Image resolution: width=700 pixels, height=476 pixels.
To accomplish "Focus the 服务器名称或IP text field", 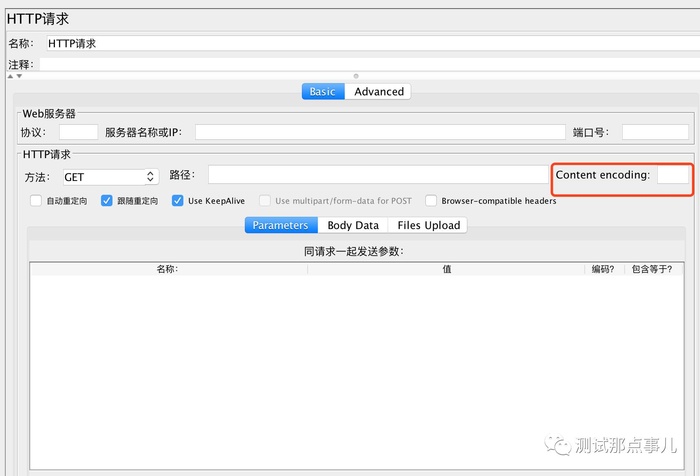I will (x=380, y=132).
